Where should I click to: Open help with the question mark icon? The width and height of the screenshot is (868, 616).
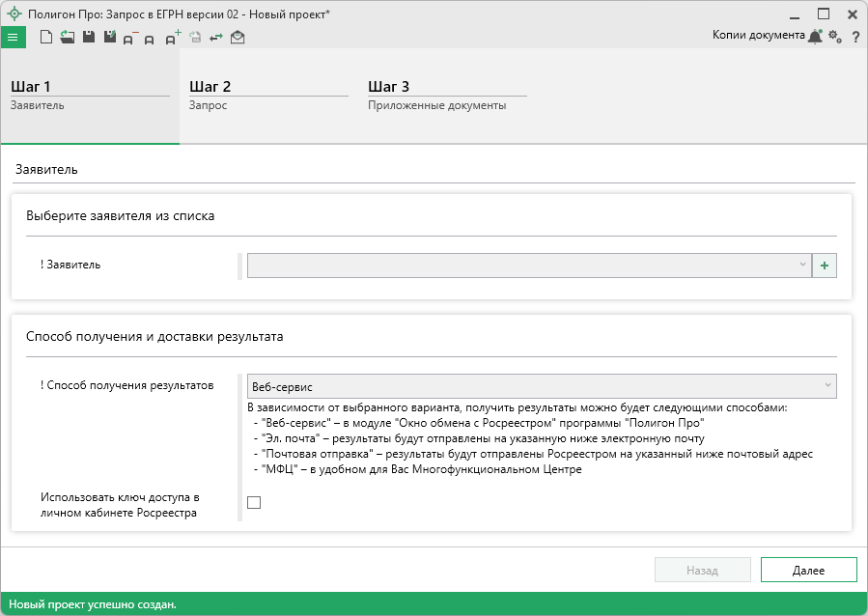click(x=855, y=38)
